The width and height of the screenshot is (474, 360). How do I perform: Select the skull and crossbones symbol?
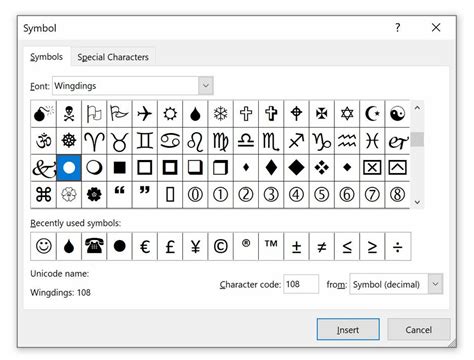point(69,114)
